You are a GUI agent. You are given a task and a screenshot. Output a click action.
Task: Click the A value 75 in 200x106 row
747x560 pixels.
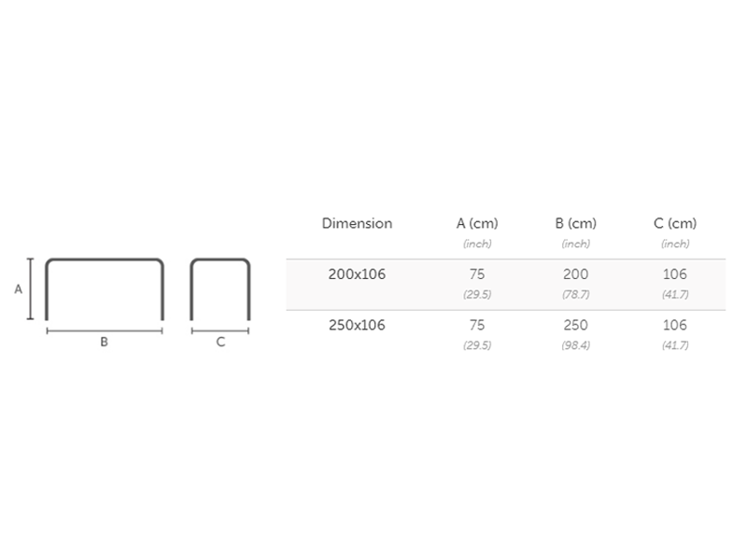click(477, 274)
